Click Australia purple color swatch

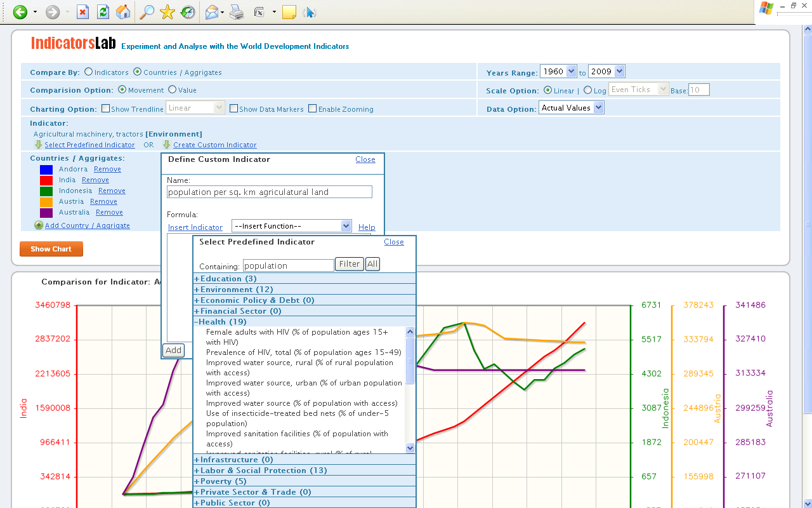46,213
